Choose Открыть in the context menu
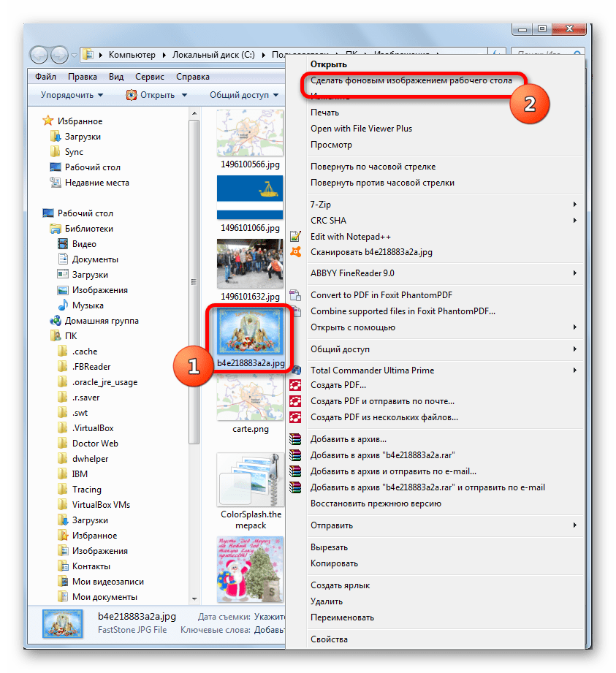Screen dimensions: 616x673 coord(329,64)
